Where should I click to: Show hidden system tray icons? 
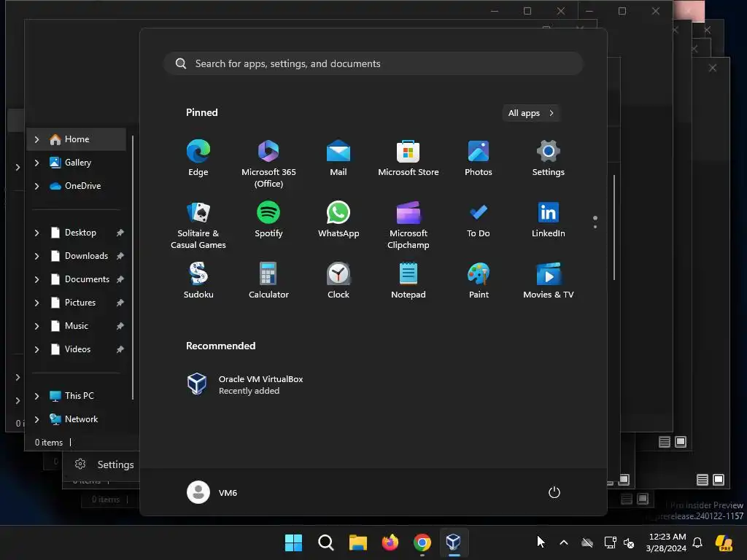pos(564,542)
